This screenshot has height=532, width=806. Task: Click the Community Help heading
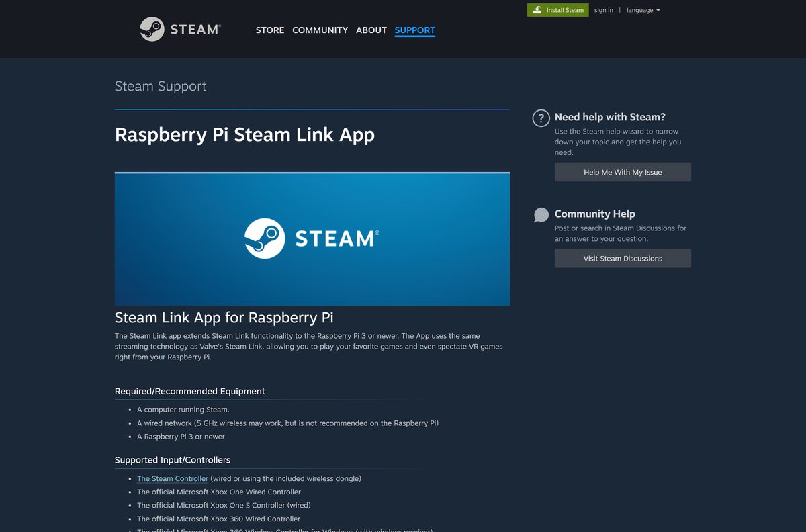[x=595, y=214]
